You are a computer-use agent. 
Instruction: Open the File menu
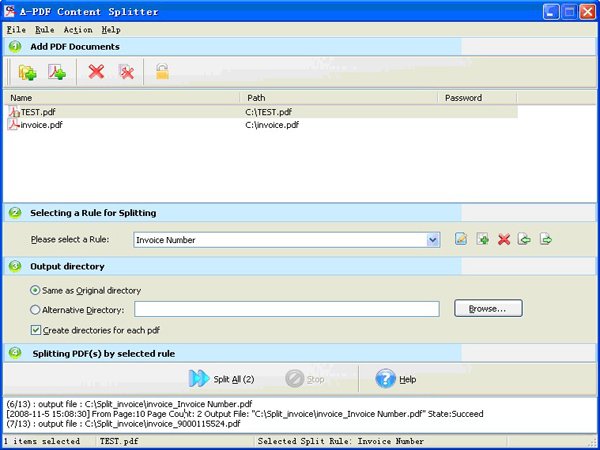click(x=16, y=30)
